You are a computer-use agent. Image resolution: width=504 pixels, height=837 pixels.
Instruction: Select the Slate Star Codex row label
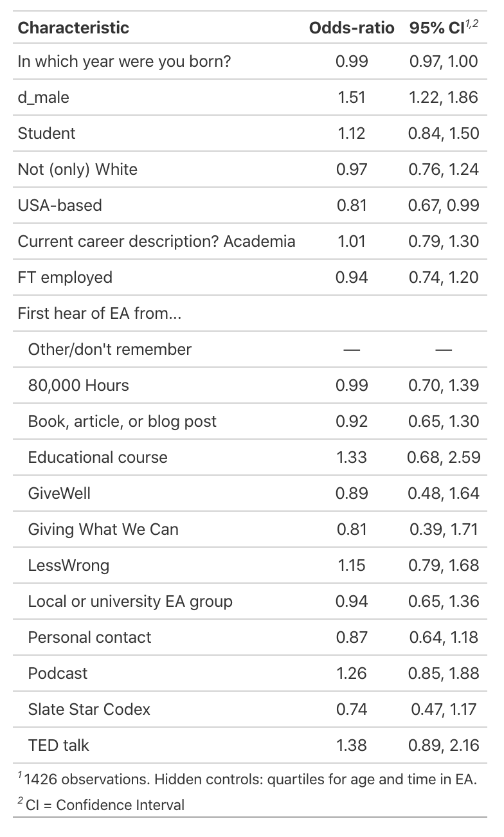pyautogui.click(x=89, y=709)
